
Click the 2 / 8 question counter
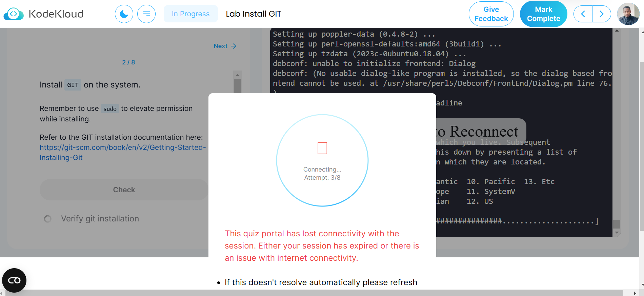pos(128,62)
